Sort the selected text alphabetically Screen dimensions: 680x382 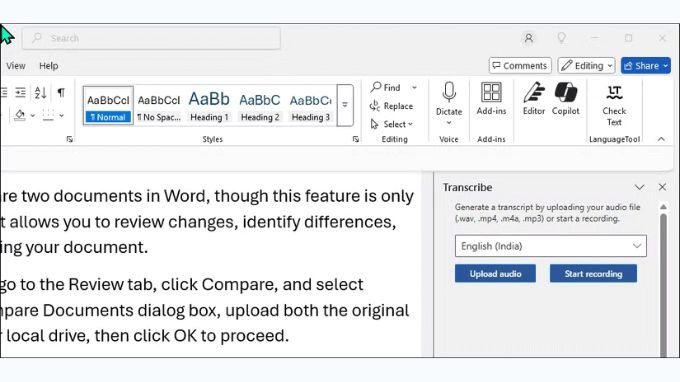click(40, 92)
